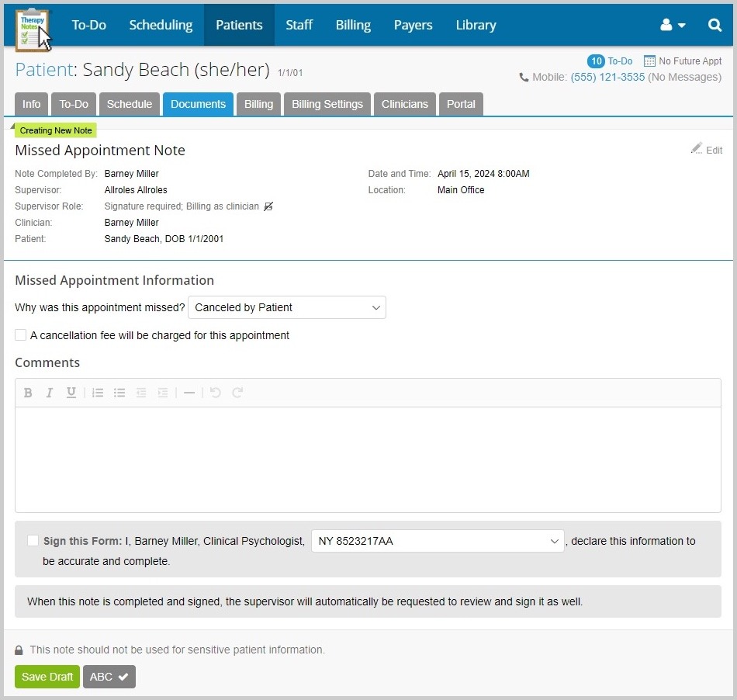Open the search magnifier icon
Viewport: 737px width, 700px height.
[x=715, y=25]
